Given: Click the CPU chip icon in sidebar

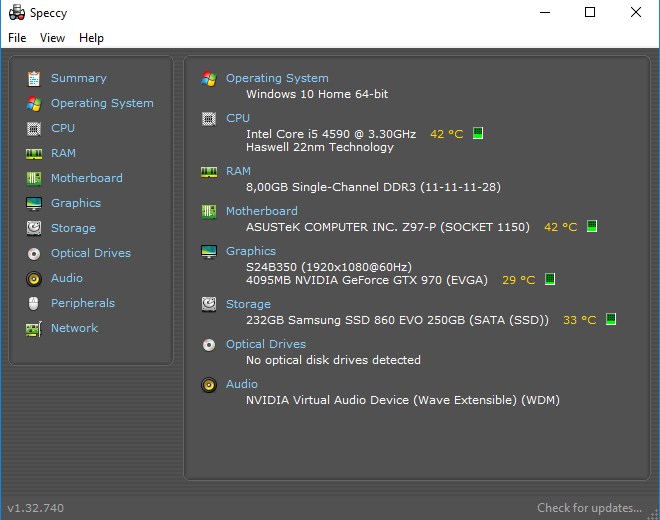Looking at the screenshot, I should [x=34, y=128].
